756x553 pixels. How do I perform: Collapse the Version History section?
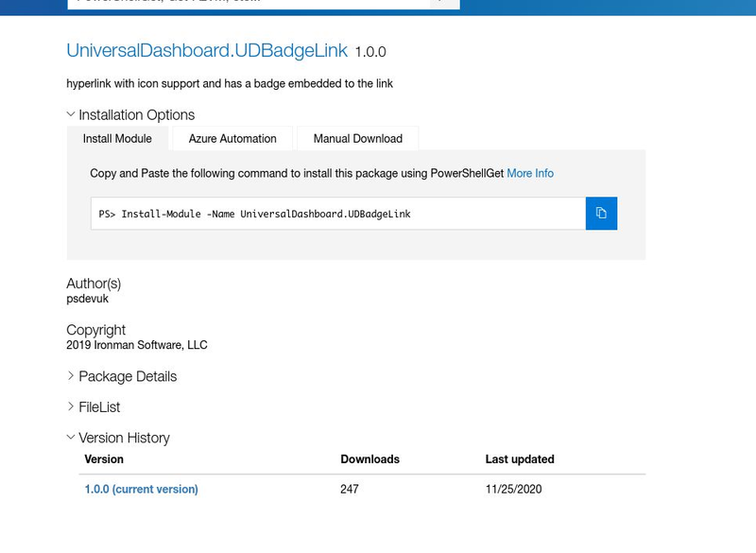[118, 438]
